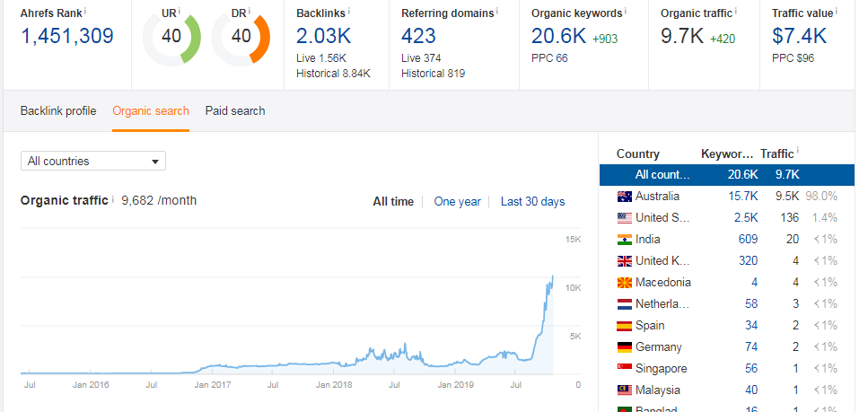Click the +903 organic keywords change

point(605,39)
